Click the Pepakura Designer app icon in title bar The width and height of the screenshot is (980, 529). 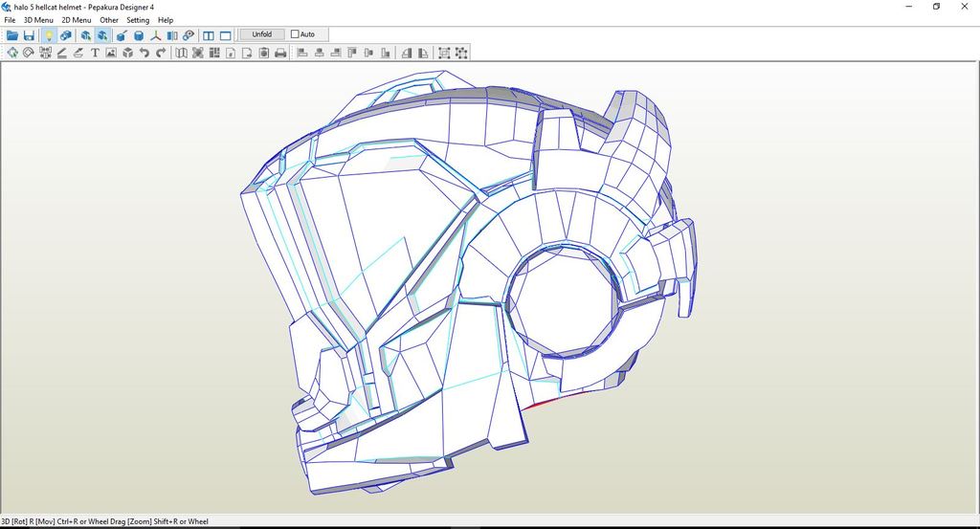click(x=7, y=7)
